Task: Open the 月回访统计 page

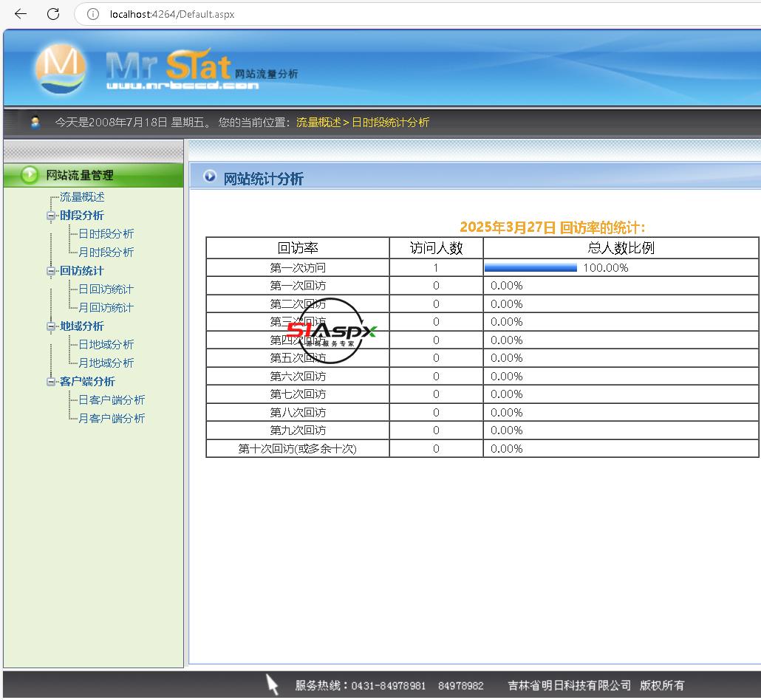Action: (x=106, y=308)
